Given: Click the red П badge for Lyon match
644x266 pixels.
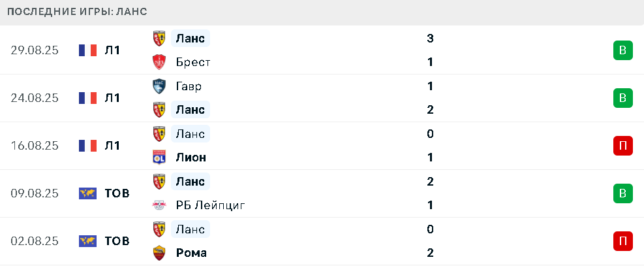Looking at the screenshot, I should [x=622, y=146].
